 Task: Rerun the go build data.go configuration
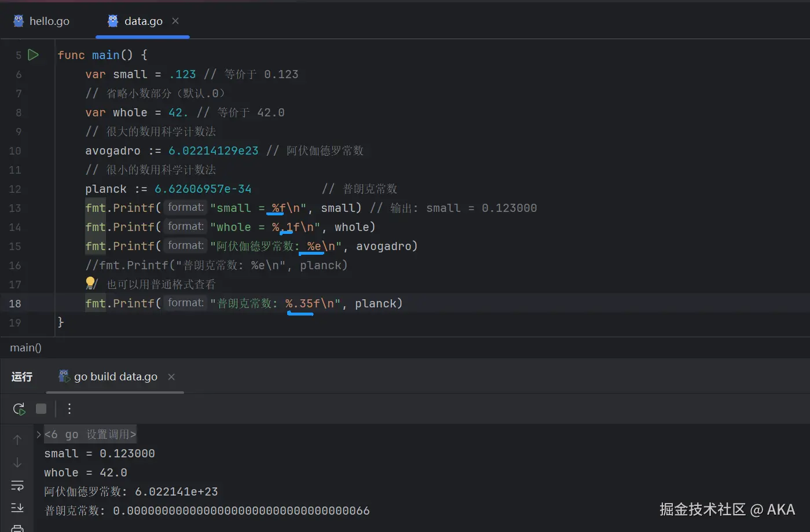click(19, 409)
